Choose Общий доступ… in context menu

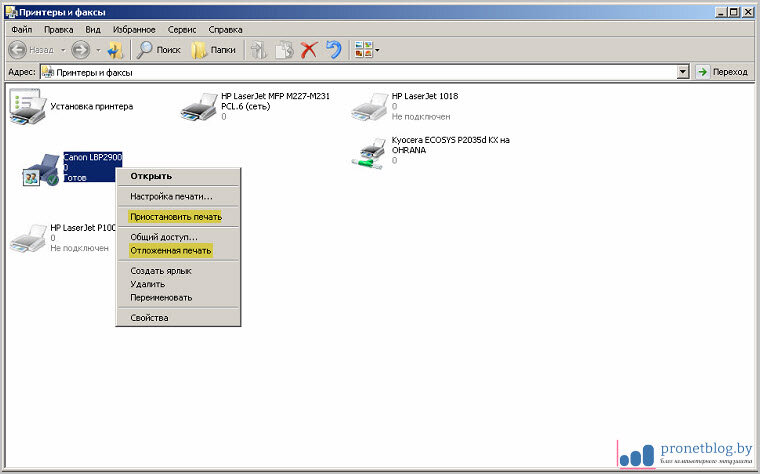[x=178, y=237]
